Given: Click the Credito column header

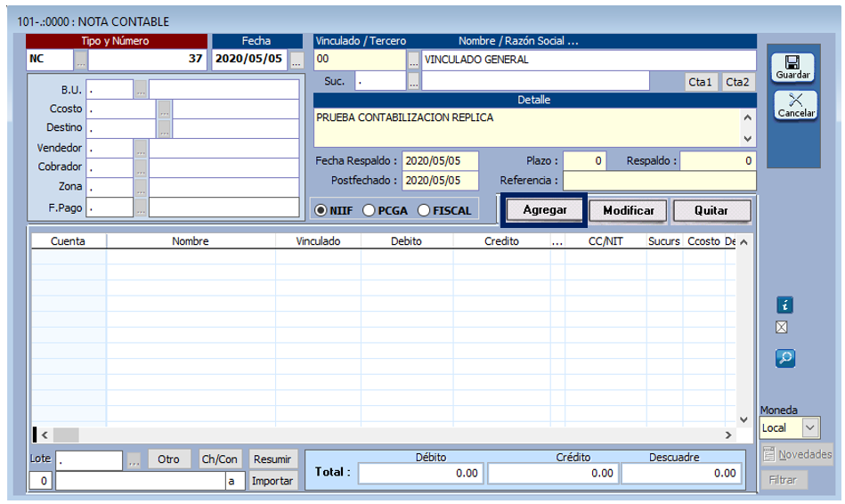Looking at the screenshot, I should point(501,241).
